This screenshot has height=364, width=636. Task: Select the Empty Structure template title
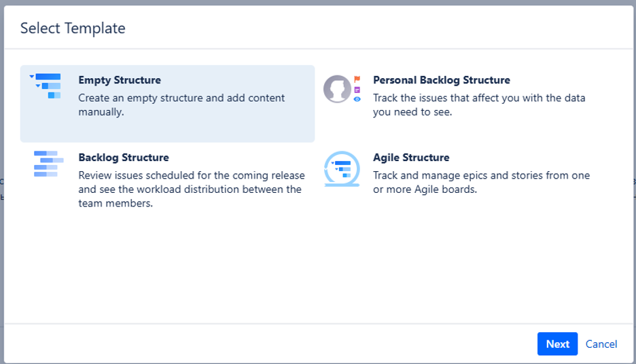[x=120, y=80]
